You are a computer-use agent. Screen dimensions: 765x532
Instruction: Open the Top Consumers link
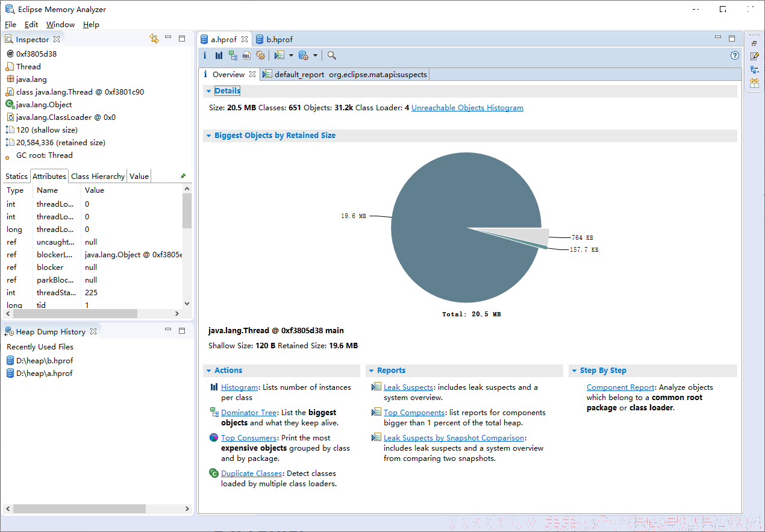[x=249, y=438]
